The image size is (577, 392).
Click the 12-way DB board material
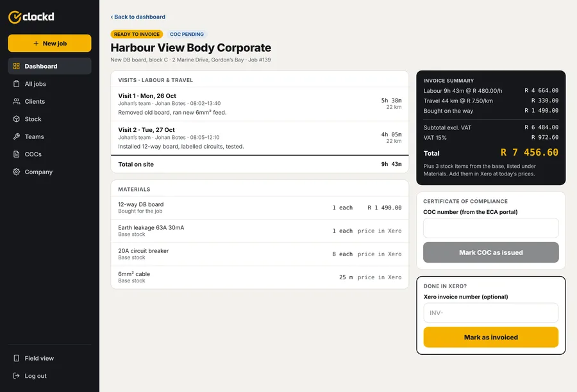[x=260, y=208]
